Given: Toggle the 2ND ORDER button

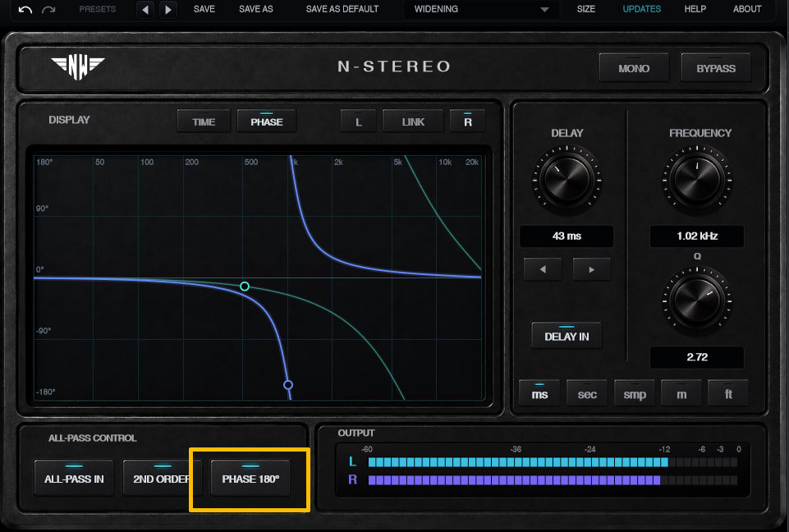Looking at the screenshot, I should [162, 478].
